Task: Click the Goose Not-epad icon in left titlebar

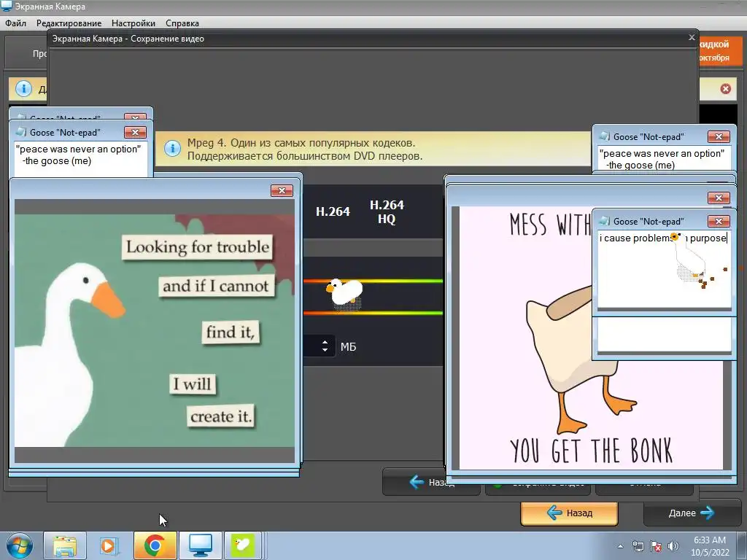Action: point(21,132)
